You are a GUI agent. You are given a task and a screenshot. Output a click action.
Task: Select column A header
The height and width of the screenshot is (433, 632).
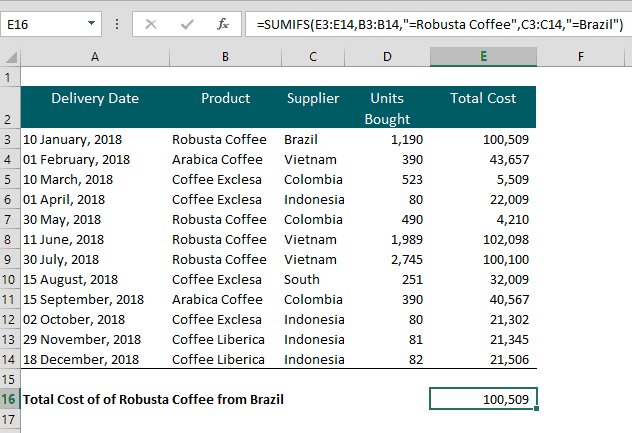click(94, 57)
